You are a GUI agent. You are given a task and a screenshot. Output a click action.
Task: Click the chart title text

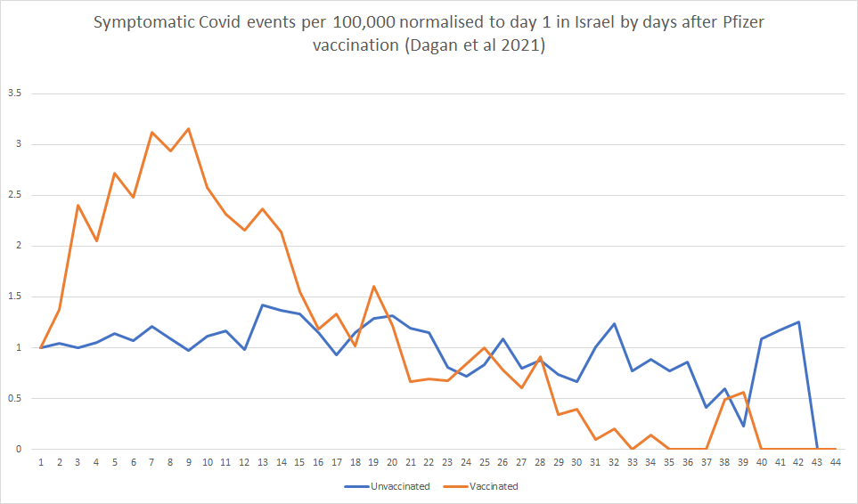[429, 34]
